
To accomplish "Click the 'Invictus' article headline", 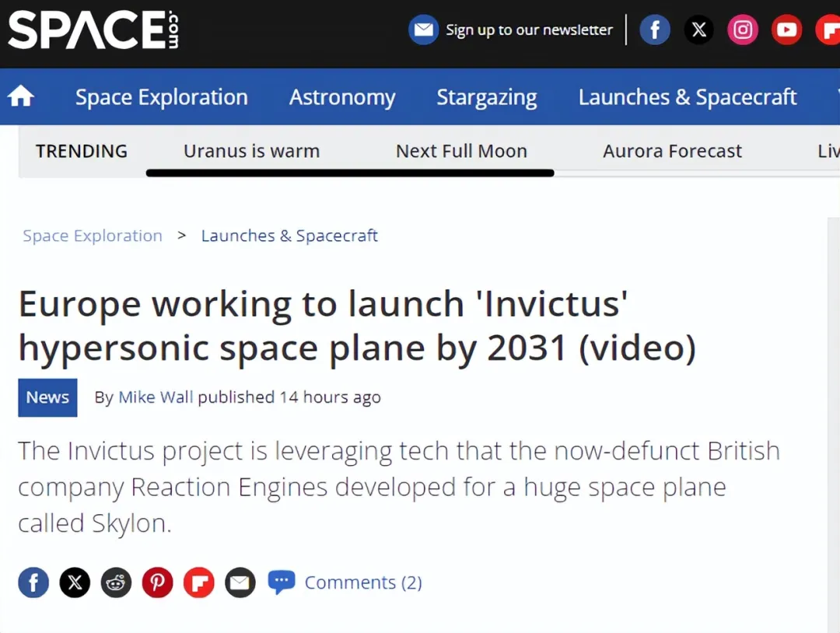I will click(357, 326).
